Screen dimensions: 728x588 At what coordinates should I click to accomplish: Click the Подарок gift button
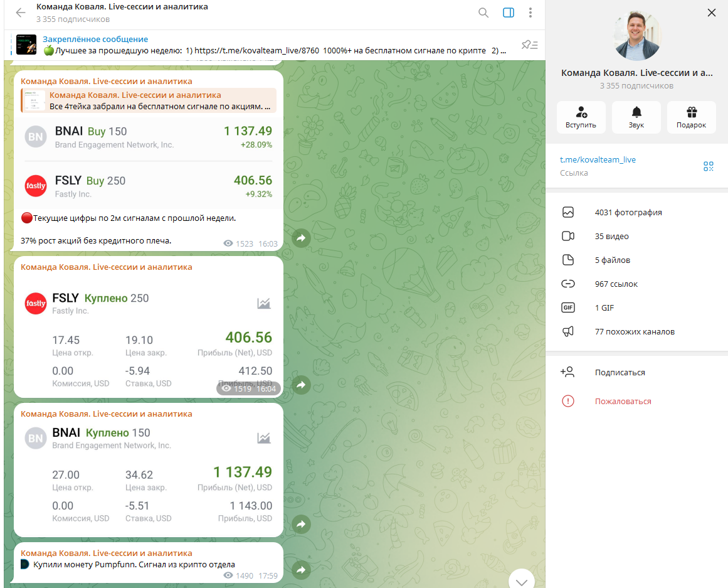tap(691, 117)
